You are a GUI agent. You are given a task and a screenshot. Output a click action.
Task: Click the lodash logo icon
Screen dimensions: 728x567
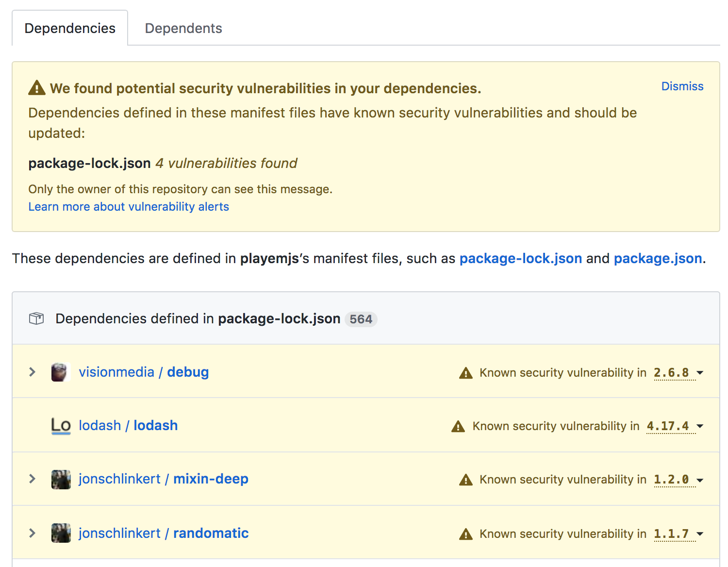[61, 426]
